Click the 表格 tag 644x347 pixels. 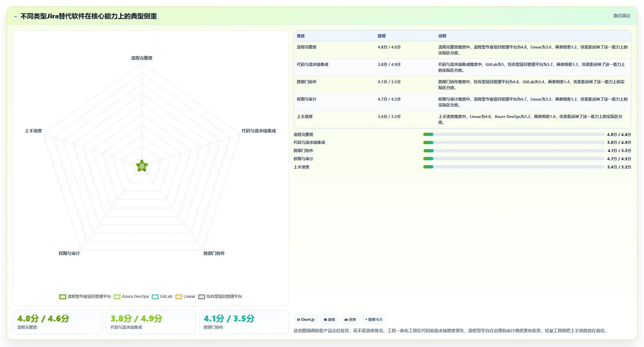pyautogui.click(x=329, y=319)
